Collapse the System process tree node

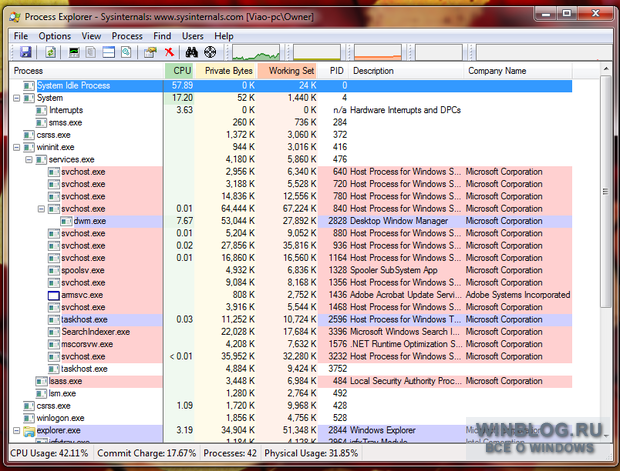coord(16,98)
